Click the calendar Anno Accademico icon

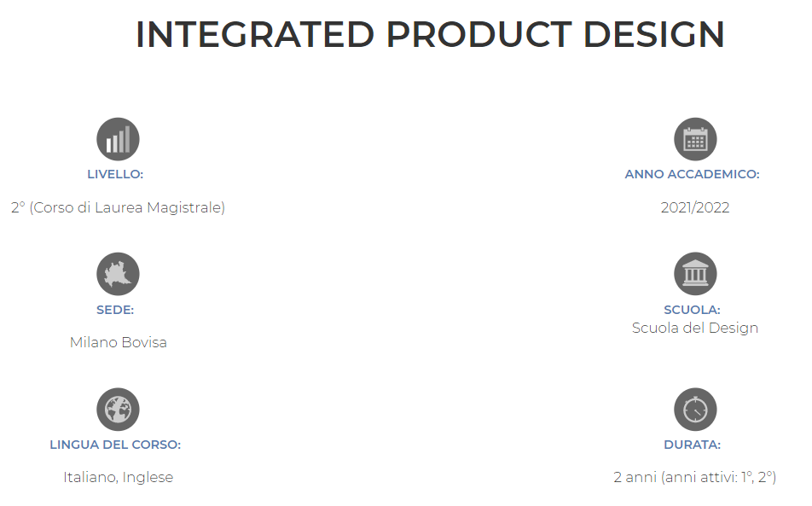(x=695, y=139)
